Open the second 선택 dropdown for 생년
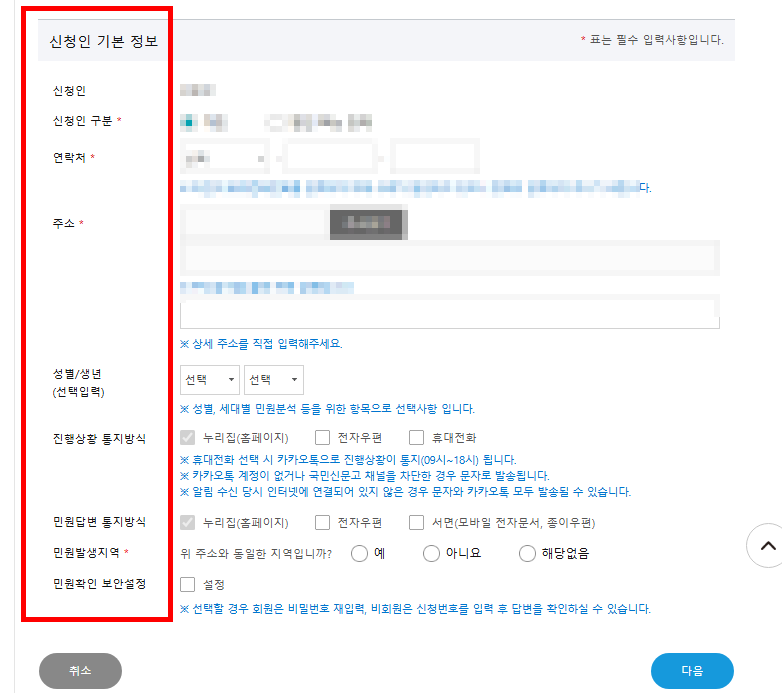This screenshot has height=693, width=782. 274,380
